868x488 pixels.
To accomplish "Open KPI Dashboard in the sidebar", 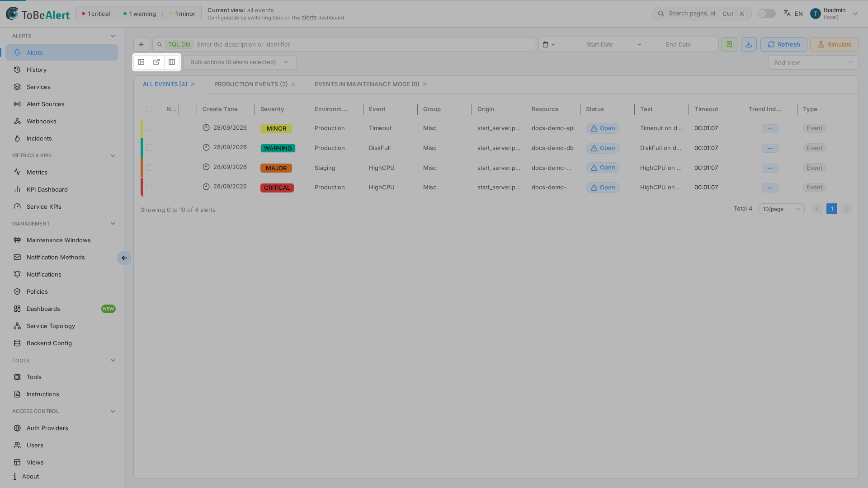I will (62, 189).
